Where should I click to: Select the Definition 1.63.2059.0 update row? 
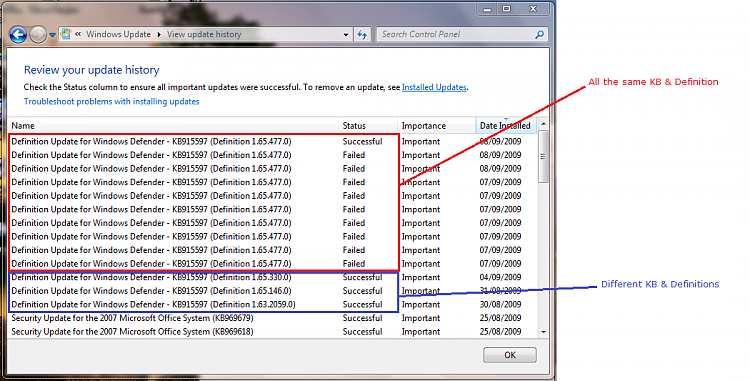click(271, 305)
